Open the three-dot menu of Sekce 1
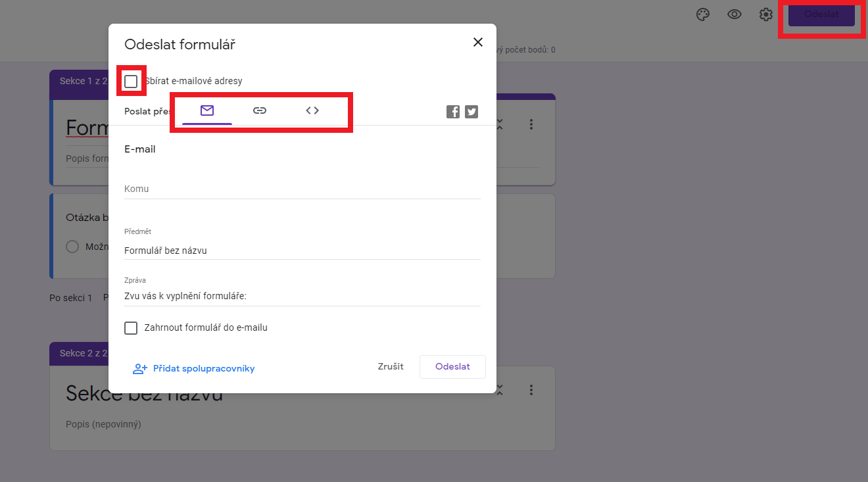This screenshot has width=868, height=482. click(x=531, y=124)
